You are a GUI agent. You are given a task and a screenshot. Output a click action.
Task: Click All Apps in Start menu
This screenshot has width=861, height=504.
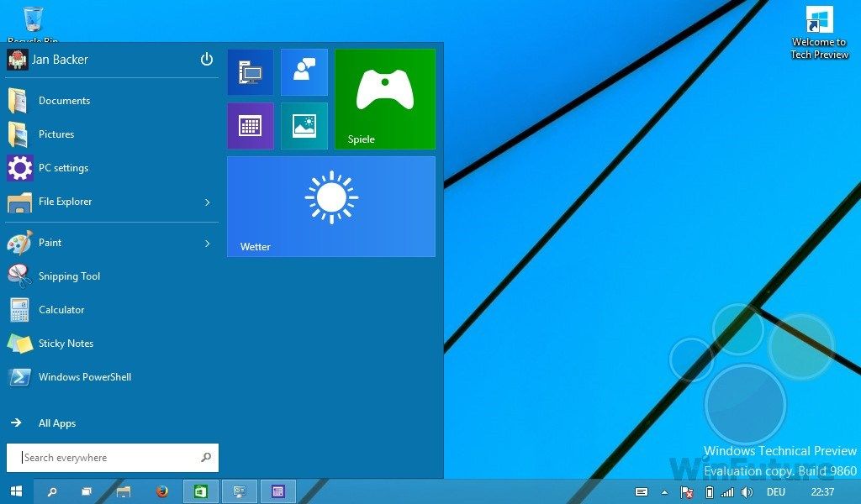[x=56, y=423]
